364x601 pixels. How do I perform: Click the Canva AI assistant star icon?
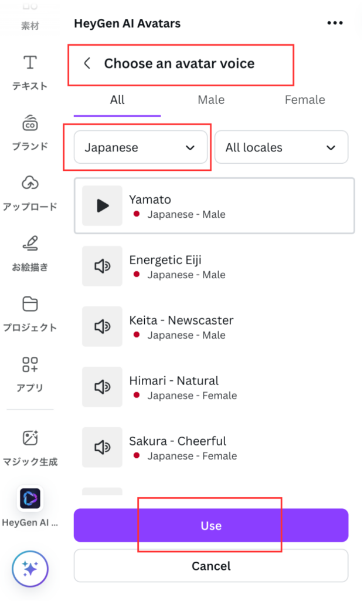click(29, 568)
